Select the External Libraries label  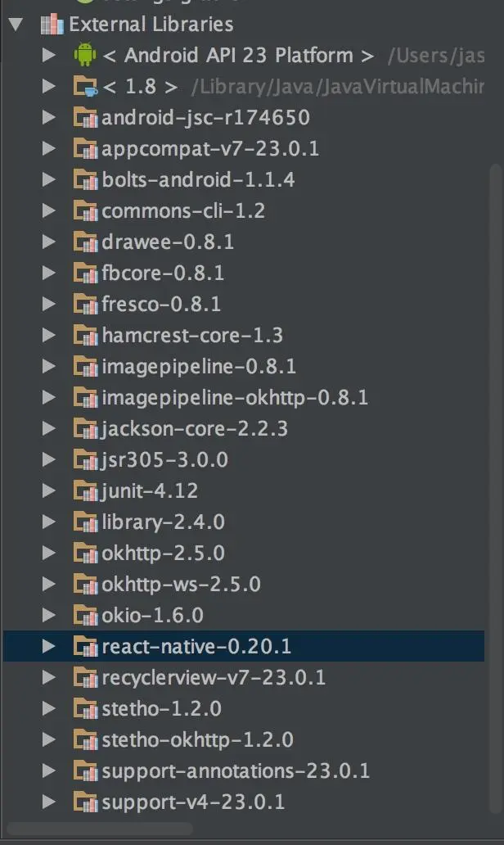pyautogui.click(x=151, y=25)
